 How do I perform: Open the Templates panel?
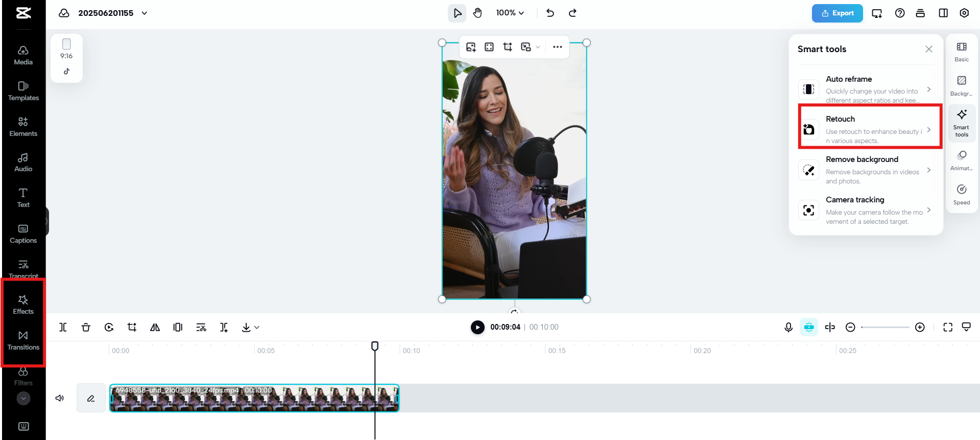(x=23, y=91)
